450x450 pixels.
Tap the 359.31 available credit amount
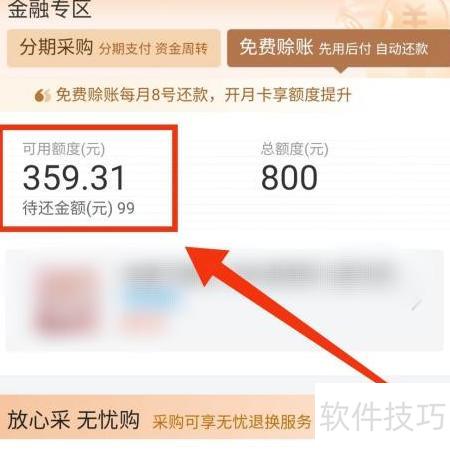click(x=74, y=178)
